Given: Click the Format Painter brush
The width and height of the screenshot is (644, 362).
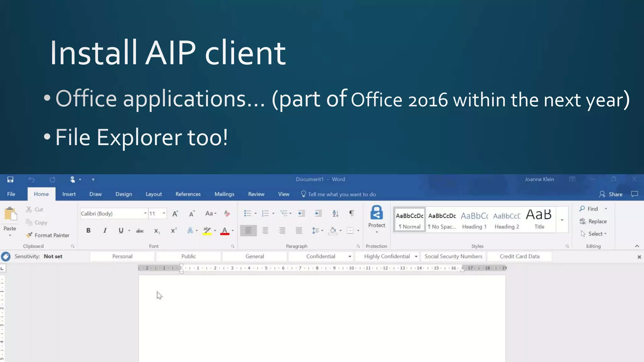Looking at the screenshot, I should click(x=29, y=235).
